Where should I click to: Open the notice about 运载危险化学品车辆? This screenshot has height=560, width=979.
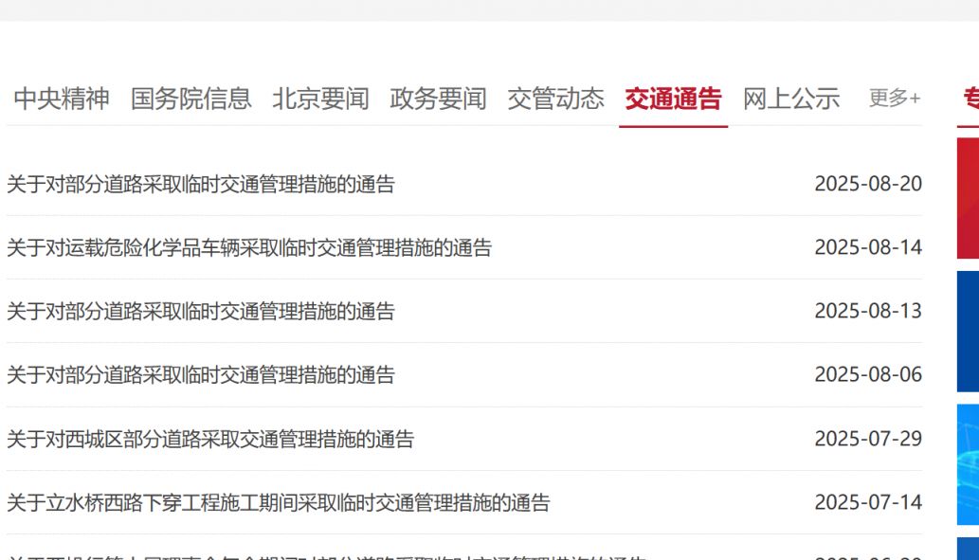[x=249, y=247]
